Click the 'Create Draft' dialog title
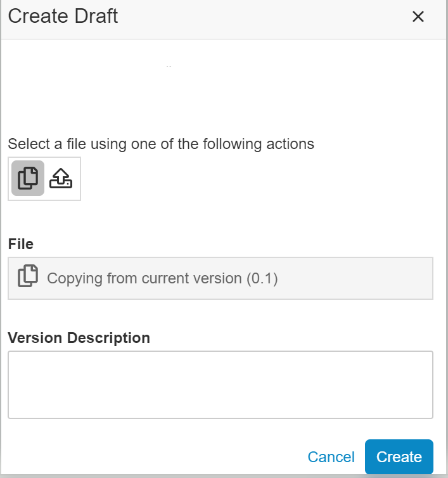 click(x=63, y=16)
